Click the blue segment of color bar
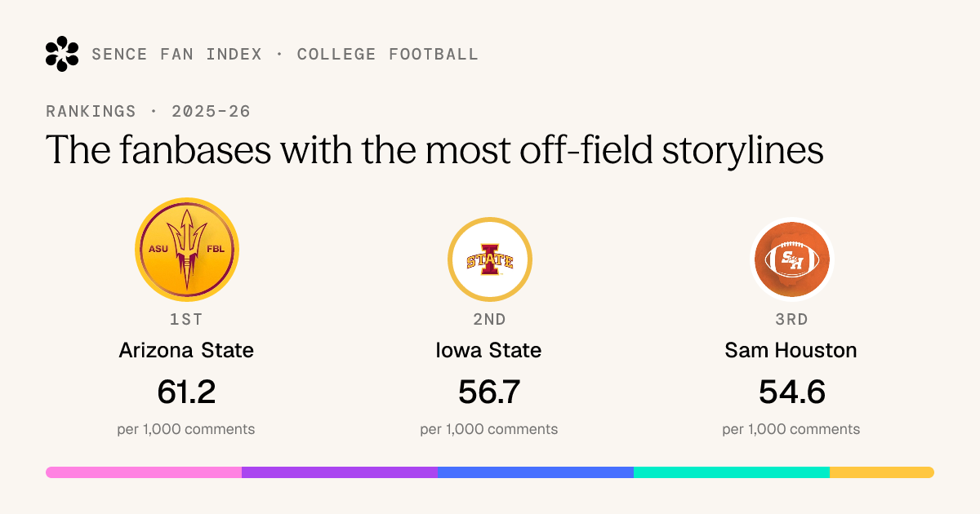This screenshot has height=514, width=980. (x=536, y=472)
